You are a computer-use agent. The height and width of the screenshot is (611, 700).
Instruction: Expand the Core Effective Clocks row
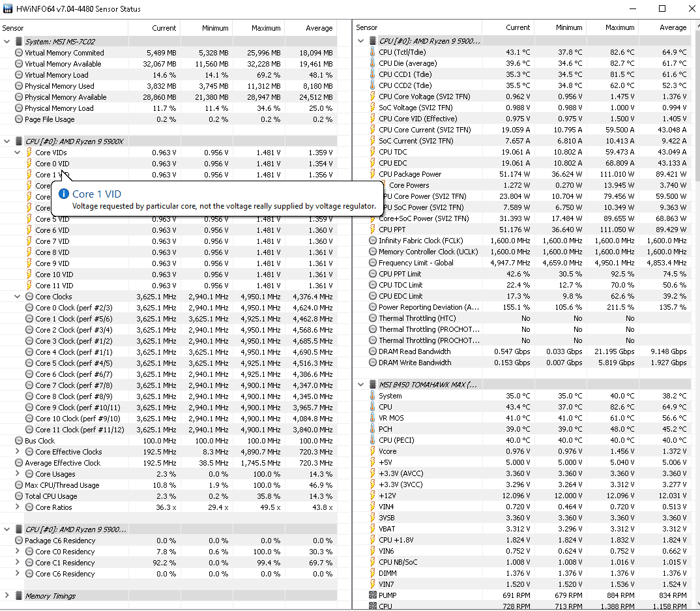point(17,451)
